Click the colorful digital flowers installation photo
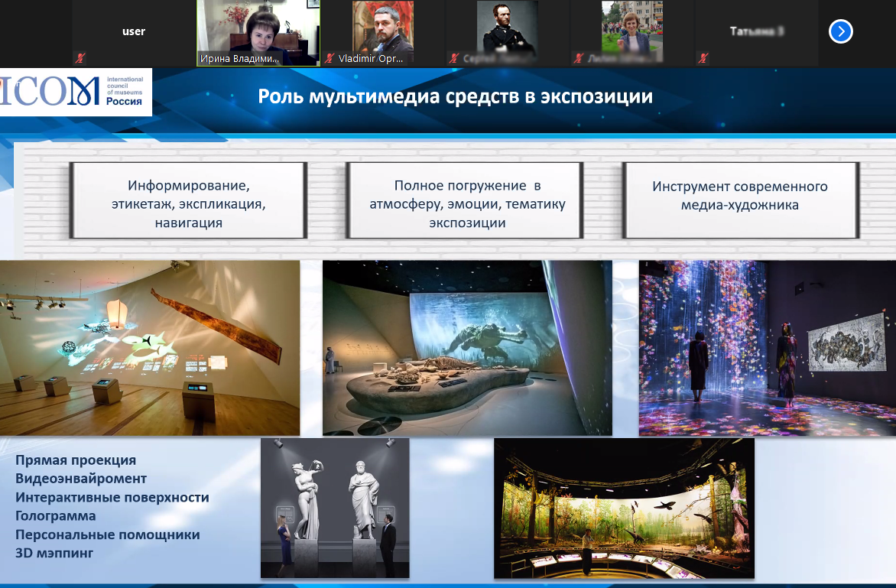896x588 pixels. coord(767,348)
